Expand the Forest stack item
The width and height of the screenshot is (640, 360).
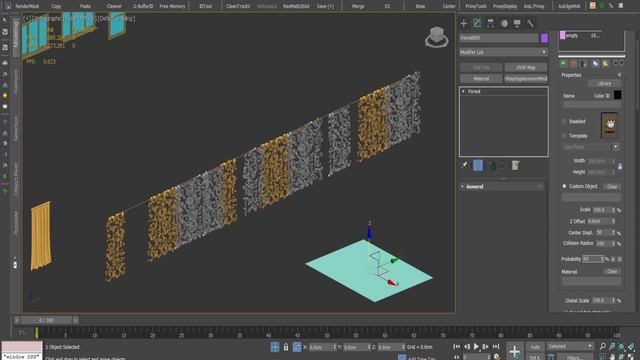(463, 91)
